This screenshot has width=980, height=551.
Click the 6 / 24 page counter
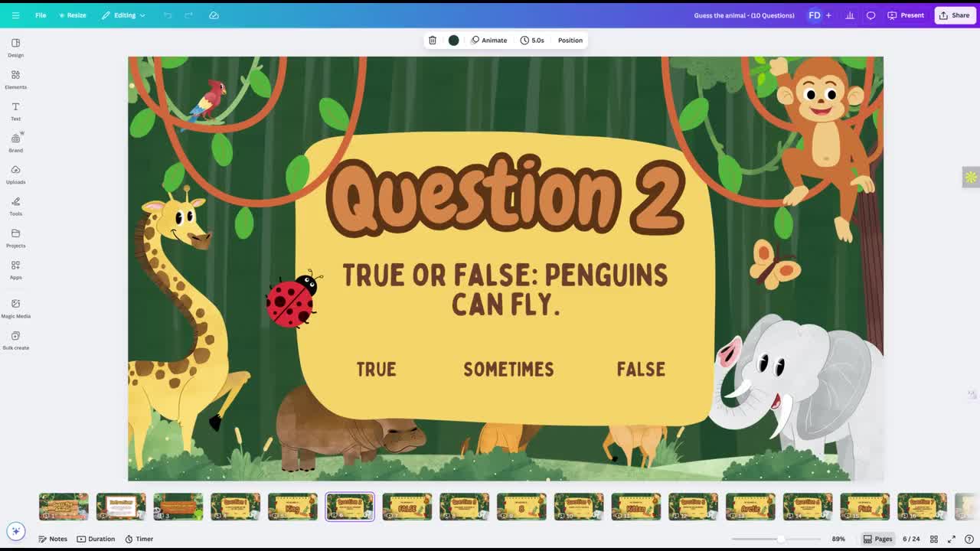click(911, 539)
